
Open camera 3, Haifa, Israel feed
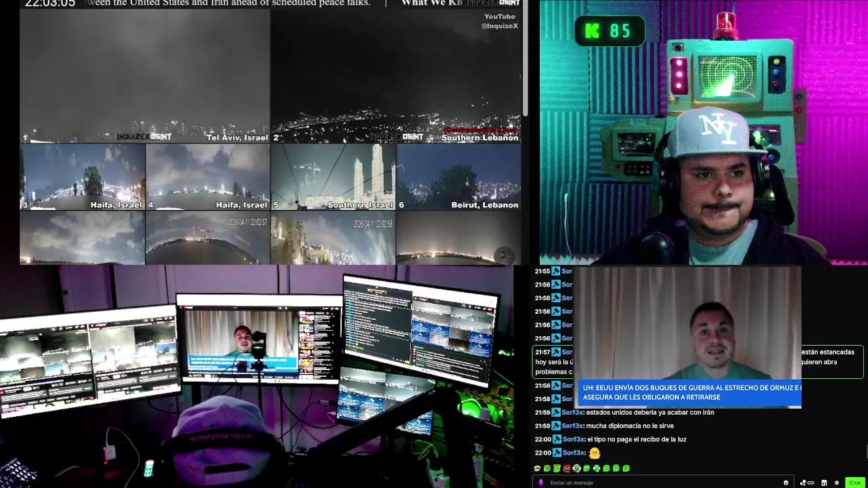click(x=83, y=177)
